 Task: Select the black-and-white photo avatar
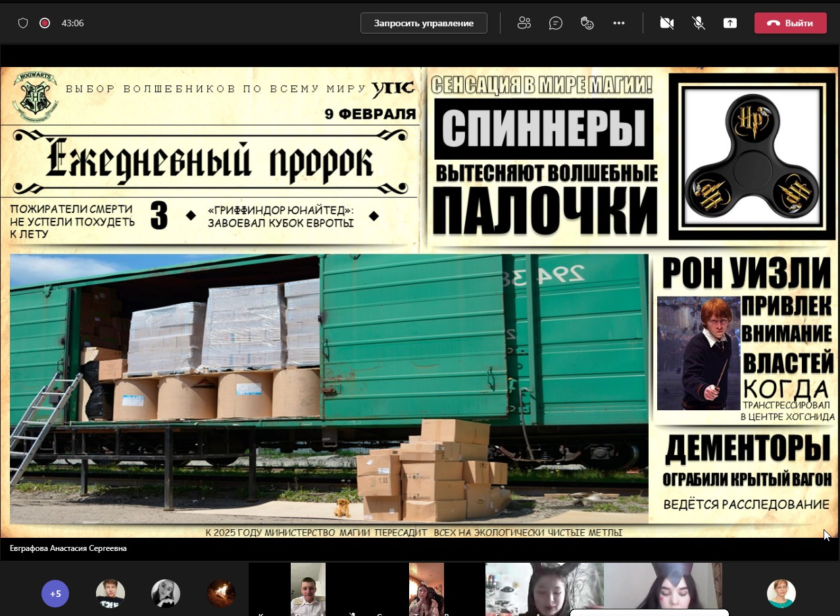tap(166, 594)
